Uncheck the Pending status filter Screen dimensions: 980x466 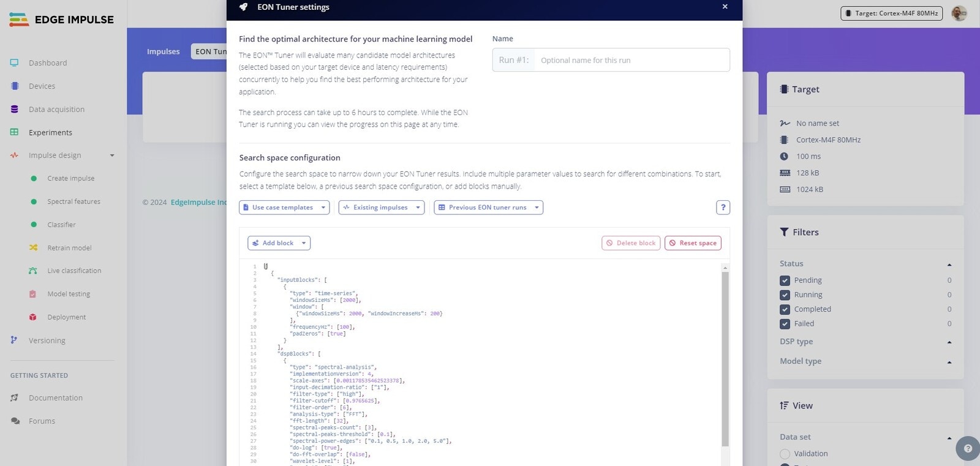785,280
